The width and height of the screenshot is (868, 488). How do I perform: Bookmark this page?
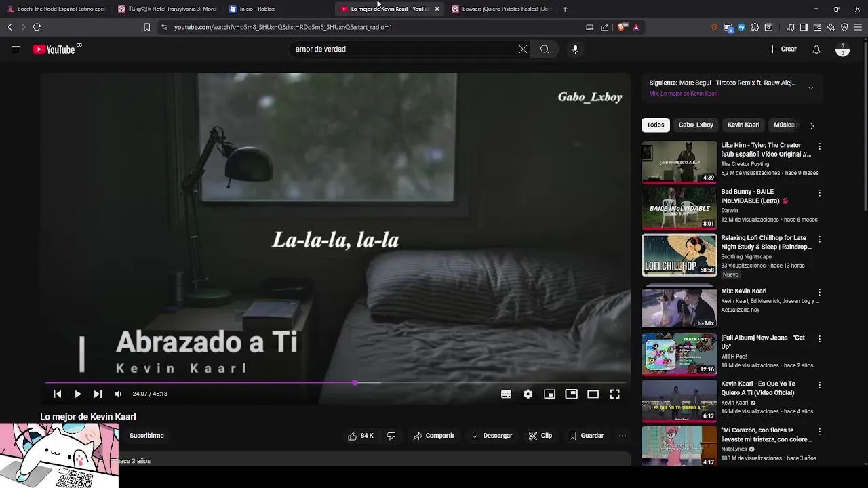(146, 27)
